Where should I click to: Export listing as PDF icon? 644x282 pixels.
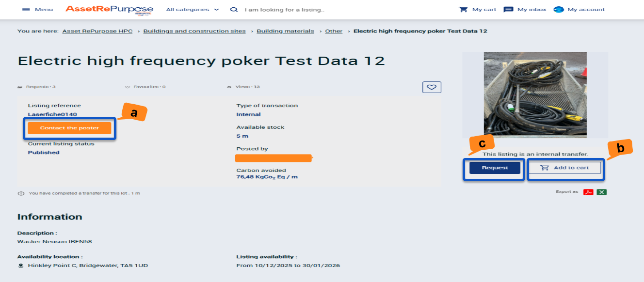pos(588,192)
